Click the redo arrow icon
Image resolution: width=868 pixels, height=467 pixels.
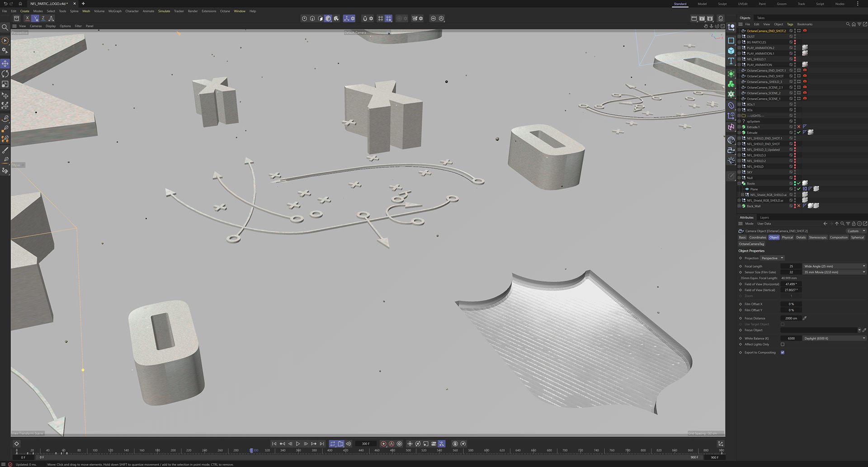tap(11, 4)
